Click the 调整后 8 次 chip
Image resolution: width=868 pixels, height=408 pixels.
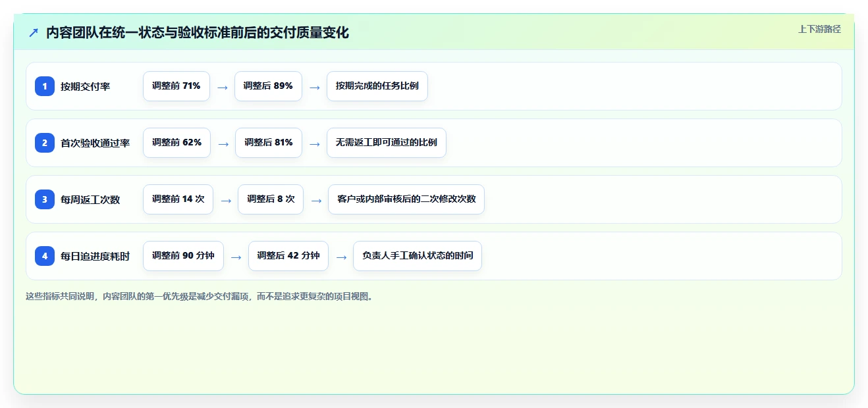pyautogui.click(x=271, y=199)
